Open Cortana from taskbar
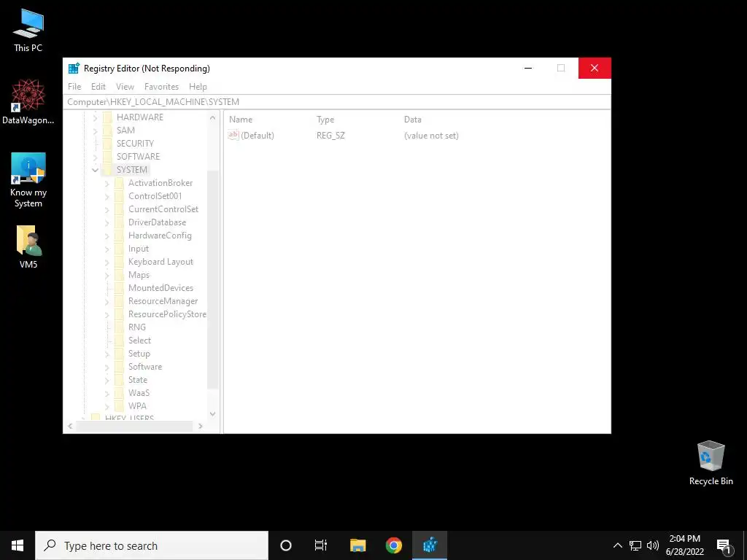Screen dimensions: 747x560 [286, 545]
